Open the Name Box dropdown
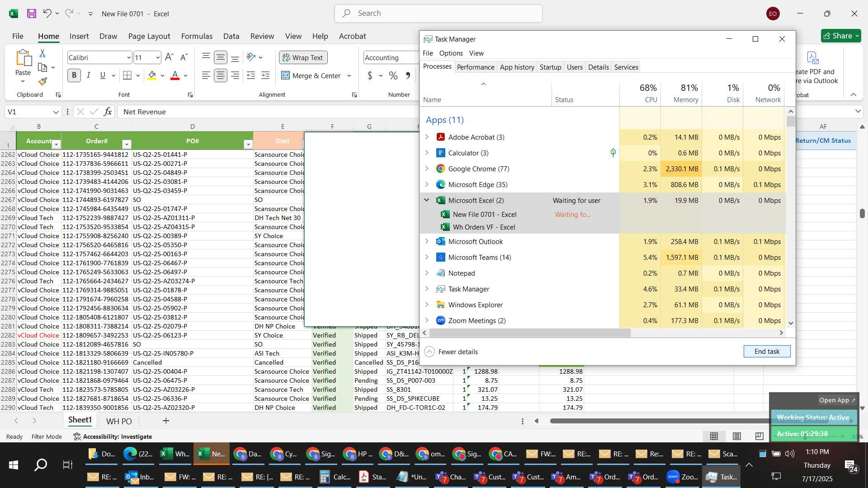The width and height of the screenshot is (868, 488). tap(56, 112)
